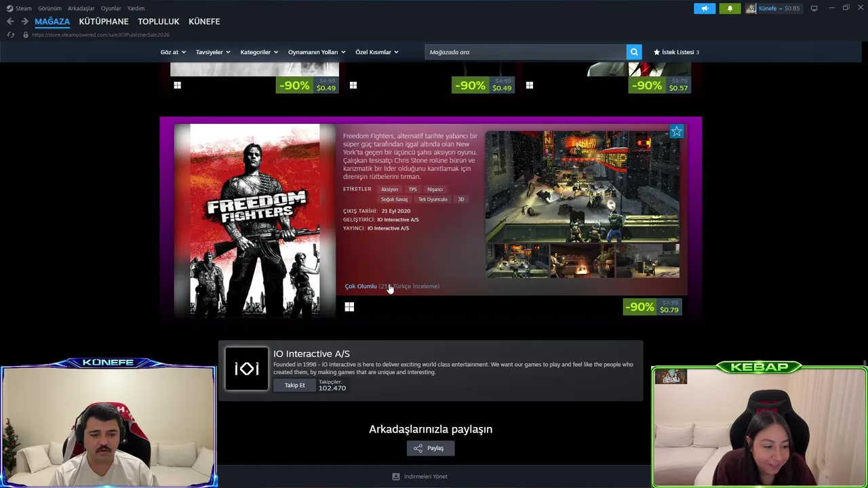Click the Paylaş share button
The image size is (868, 488).
tap(430, 448)
